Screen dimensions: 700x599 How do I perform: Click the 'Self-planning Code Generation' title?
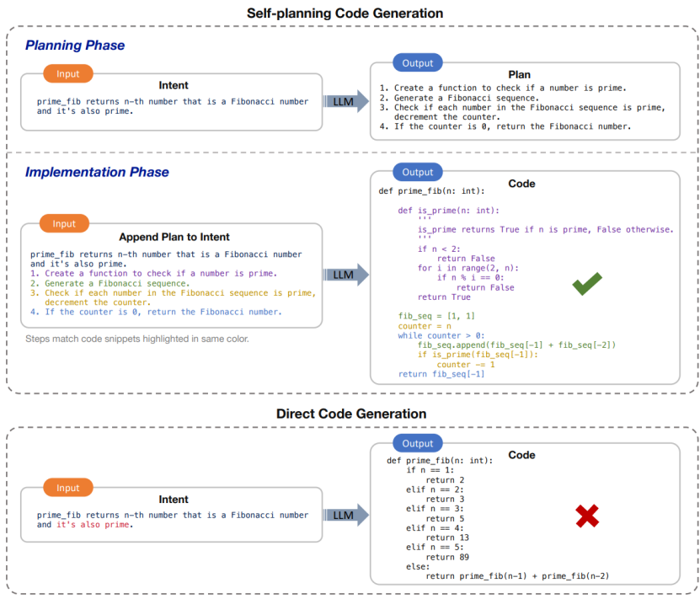tap(345, 13)
